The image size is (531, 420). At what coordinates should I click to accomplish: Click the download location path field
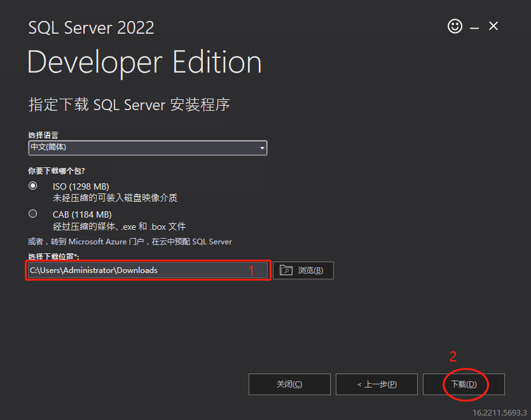[148, 270]
